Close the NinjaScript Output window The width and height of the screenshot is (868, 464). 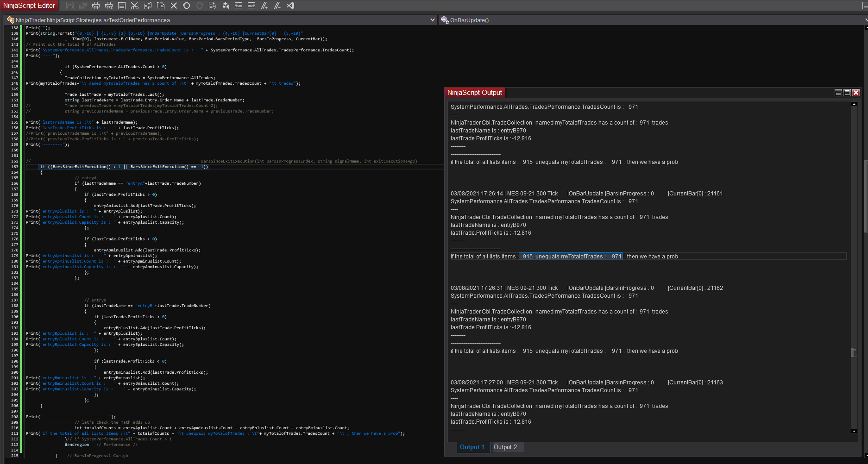click(x=856, y=93)
